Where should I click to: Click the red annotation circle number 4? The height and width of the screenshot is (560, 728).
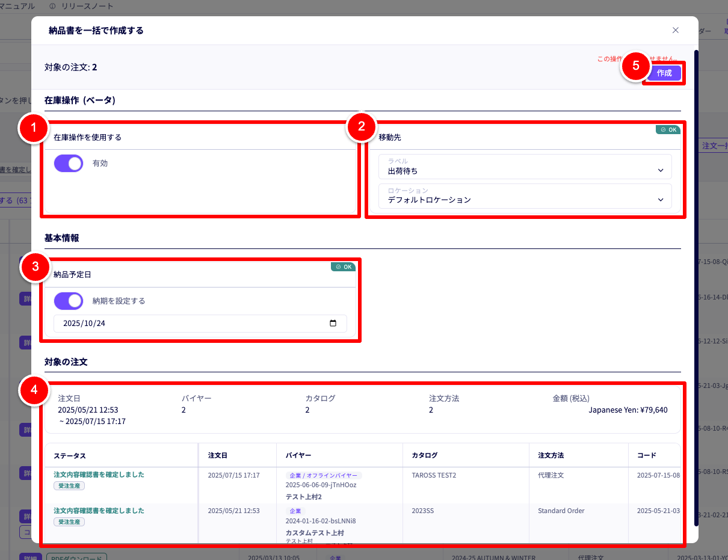tap(35, 390)
